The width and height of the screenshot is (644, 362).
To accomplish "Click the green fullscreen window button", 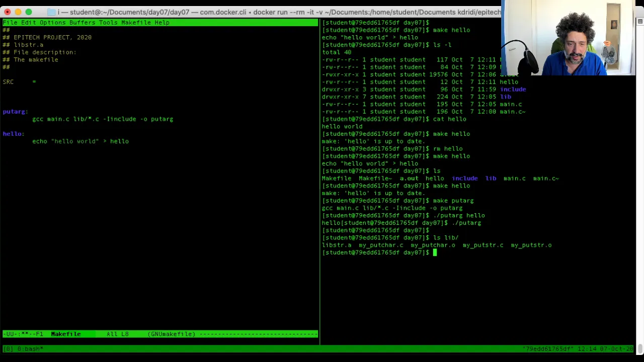I will tap(29, 12).
